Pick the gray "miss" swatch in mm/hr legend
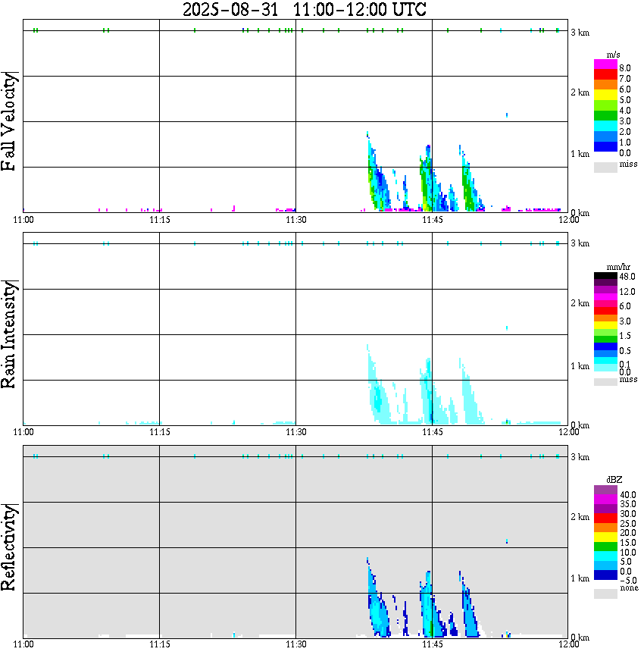 tap(605, 382)
